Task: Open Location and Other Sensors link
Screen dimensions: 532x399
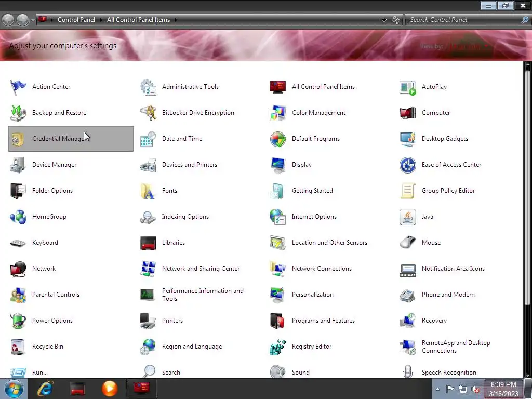Action: point(329,243)
